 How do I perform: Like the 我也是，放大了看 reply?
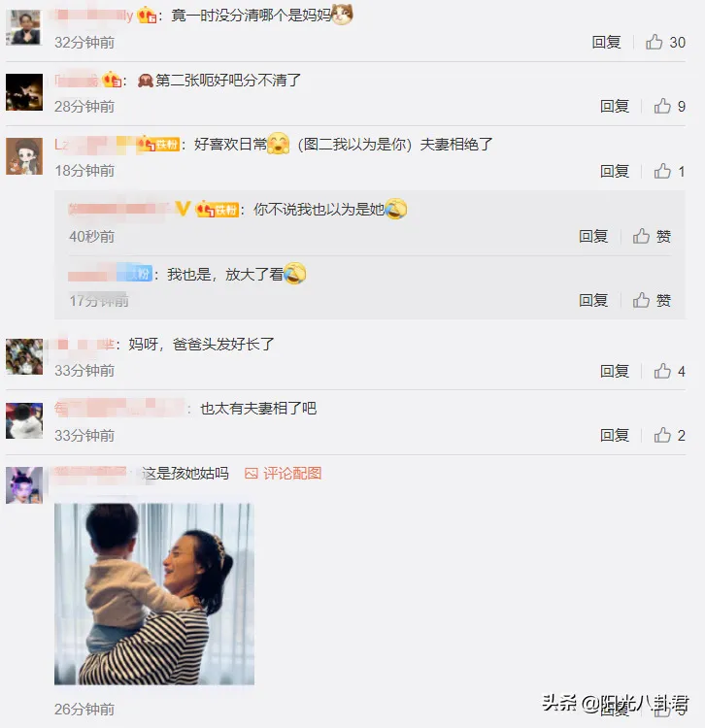(652, 300)
